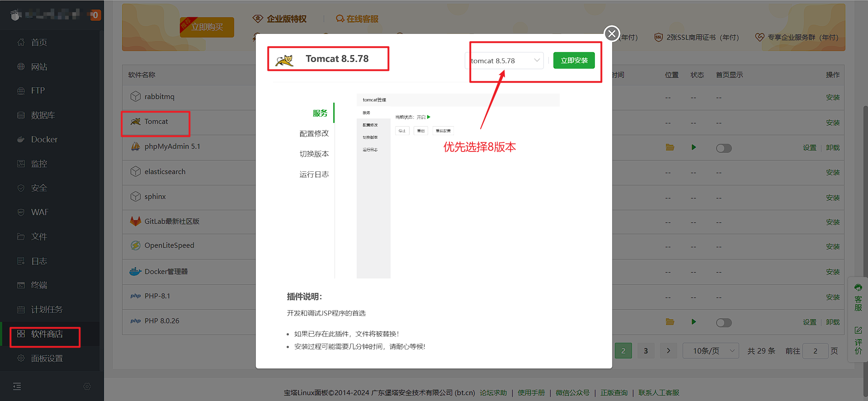Collapse the sidebar with the menu icon
Image resolution: width=868 pixels, height=401 pixels.
pyautogui.click(x=17, y=386)
